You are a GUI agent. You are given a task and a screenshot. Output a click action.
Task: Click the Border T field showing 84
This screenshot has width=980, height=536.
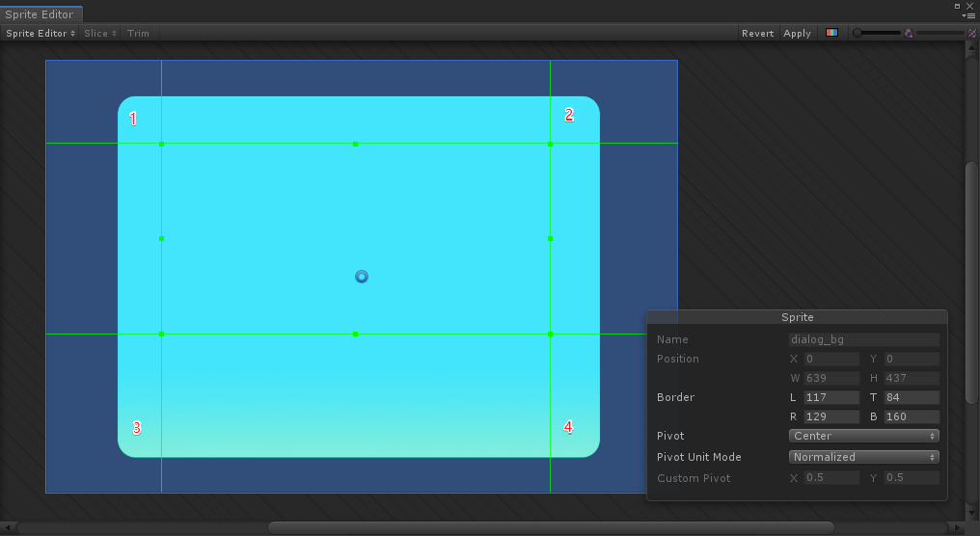[912, 397]
